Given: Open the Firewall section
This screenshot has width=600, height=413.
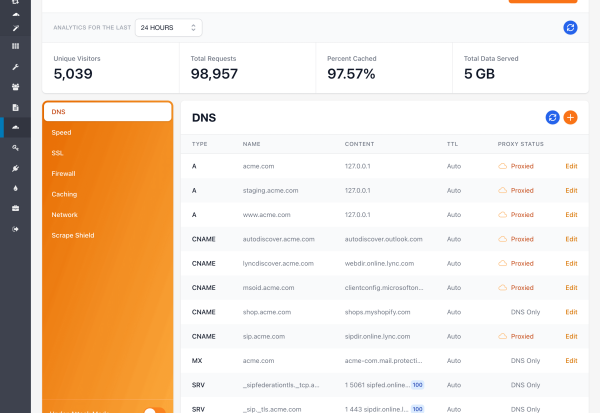Looking at the screenshot, I should tap(64, 173).
